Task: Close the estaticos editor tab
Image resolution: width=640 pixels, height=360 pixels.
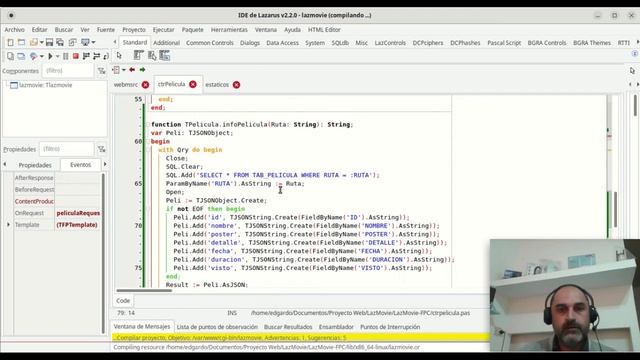Action: coord(236,85)
